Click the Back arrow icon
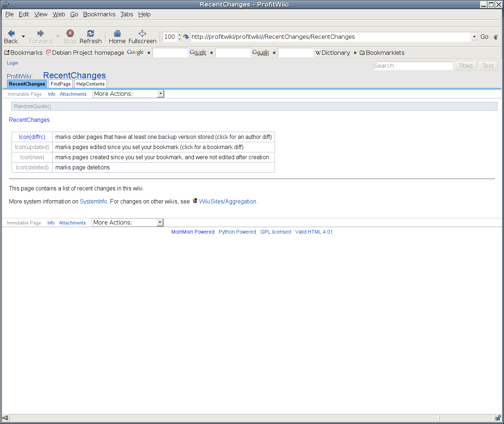This screenshot has width=504, height=424. coord(11,33)
